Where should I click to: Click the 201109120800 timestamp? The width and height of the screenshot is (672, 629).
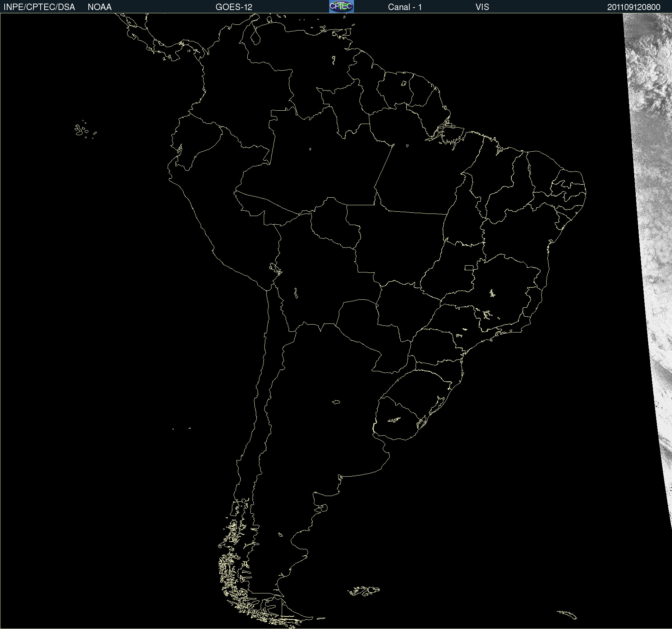click(x=634, y=7)
